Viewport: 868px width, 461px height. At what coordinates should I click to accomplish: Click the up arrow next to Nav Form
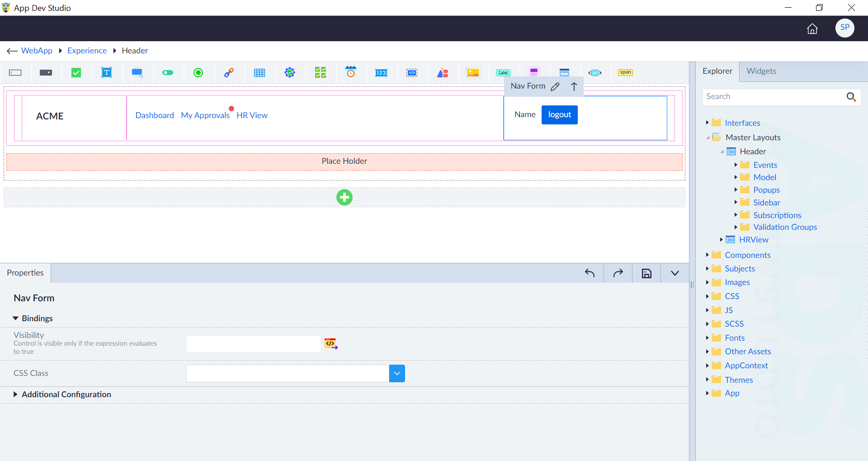click(574, 86)
